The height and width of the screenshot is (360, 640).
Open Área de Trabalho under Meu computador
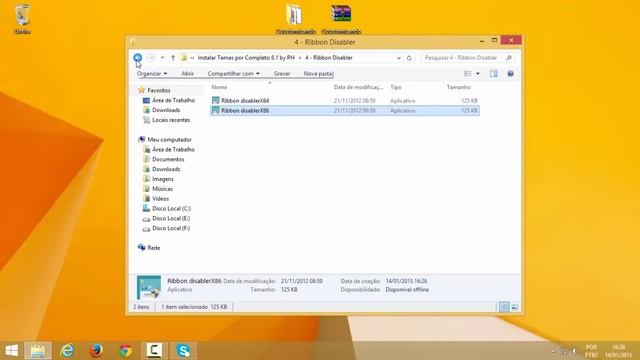[173, 149]
